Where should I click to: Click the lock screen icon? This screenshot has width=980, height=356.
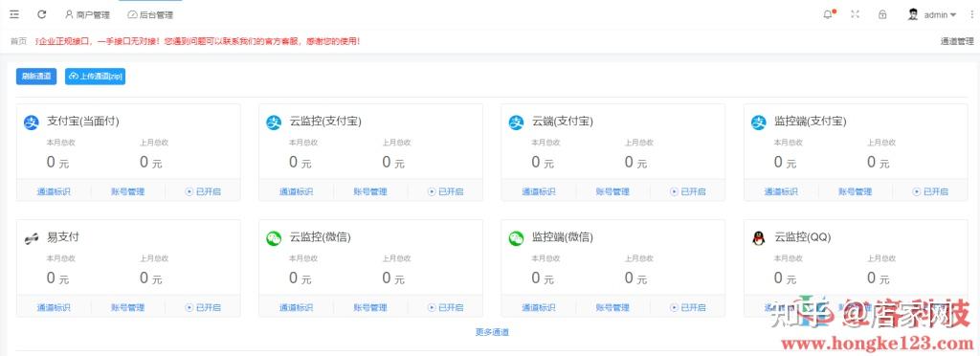(882, 14)
